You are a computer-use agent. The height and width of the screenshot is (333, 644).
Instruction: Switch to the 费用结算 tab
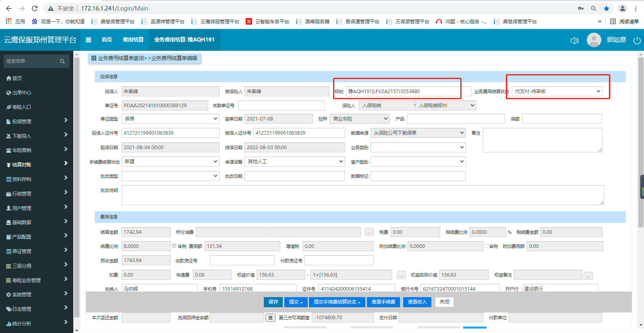pyautogui.click(x=133, y=40)
